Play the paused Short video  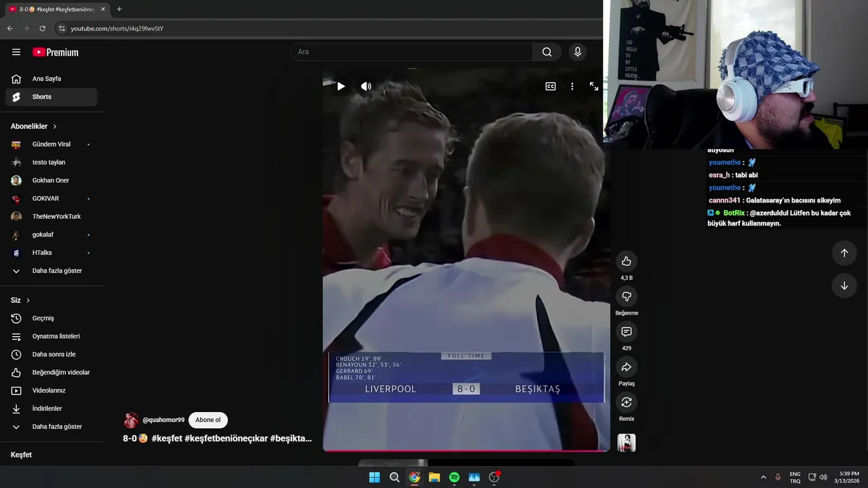point(341,86)
